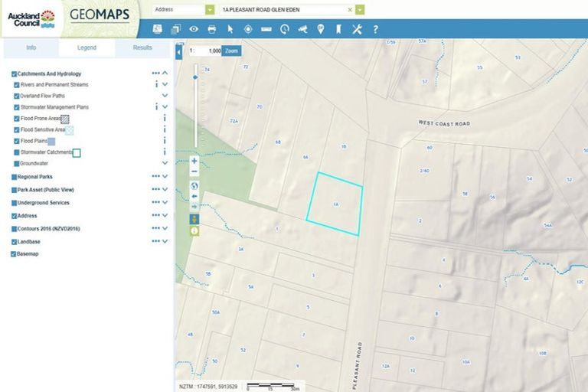Click the print icon in the toolbar
The image size is (588, 392).
pos(212,29)
